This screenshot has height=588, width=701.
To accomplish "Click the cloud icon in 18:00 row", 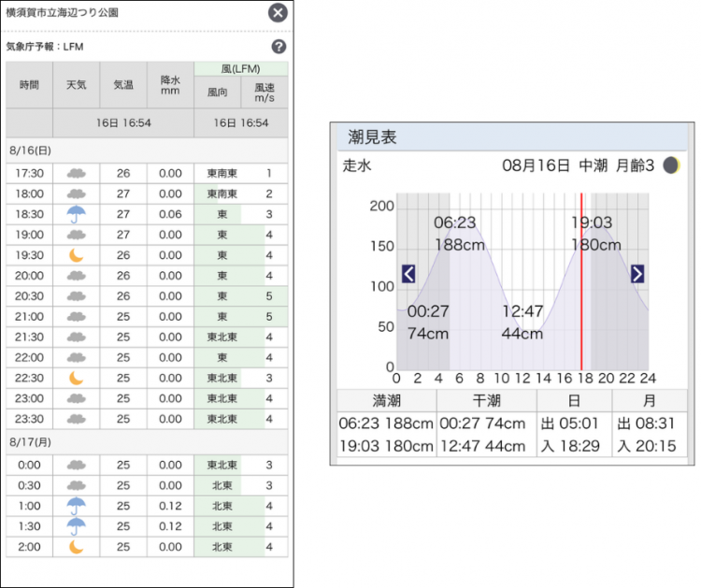I will 77,194.
